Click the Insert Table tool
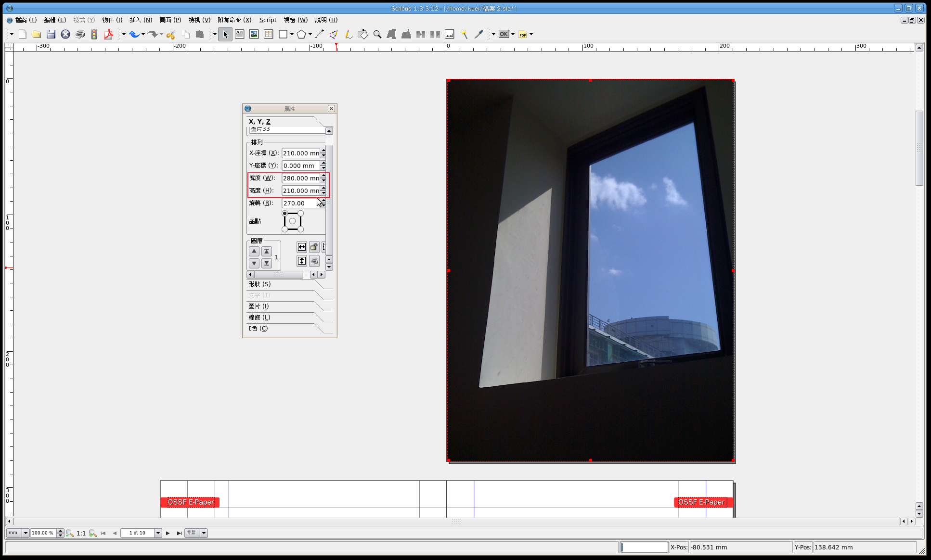 pos(268,34)
